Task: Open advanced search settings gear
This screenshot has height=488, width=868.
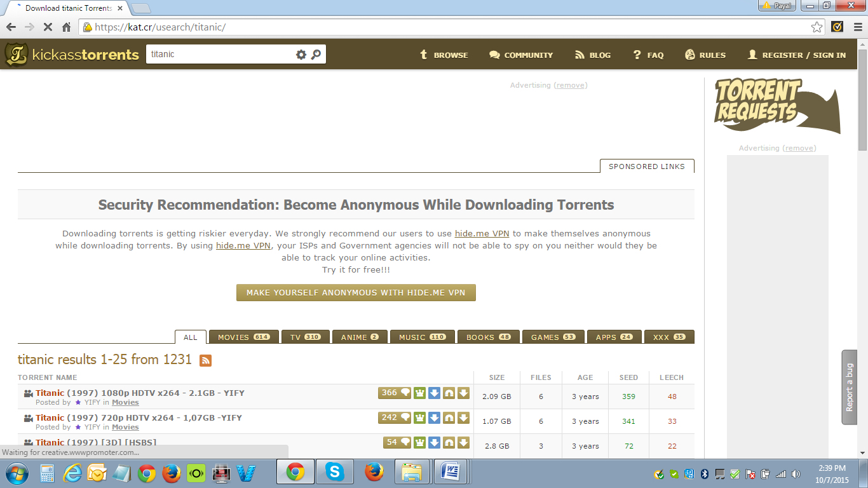Action: (x=301, y=55)
